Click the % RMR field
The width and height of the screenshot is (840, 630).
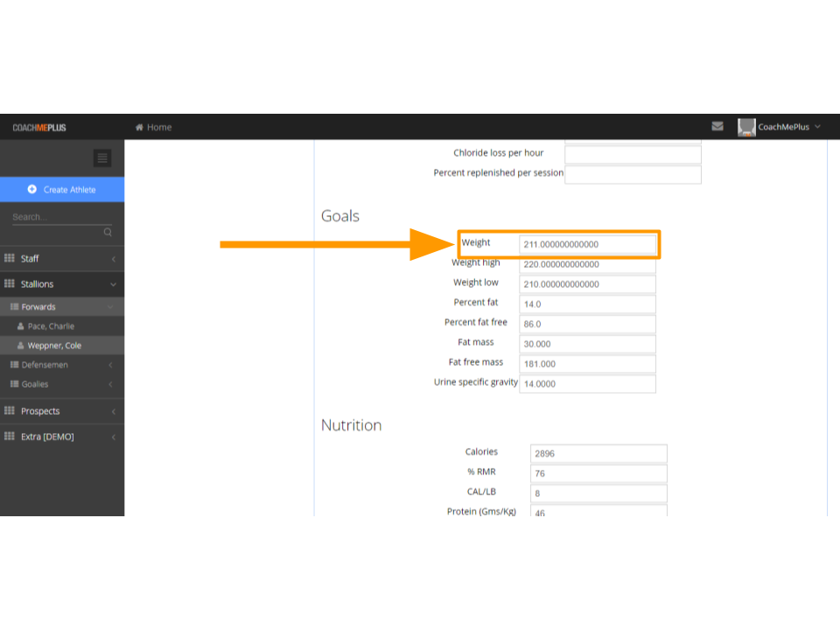coord(598,473)
